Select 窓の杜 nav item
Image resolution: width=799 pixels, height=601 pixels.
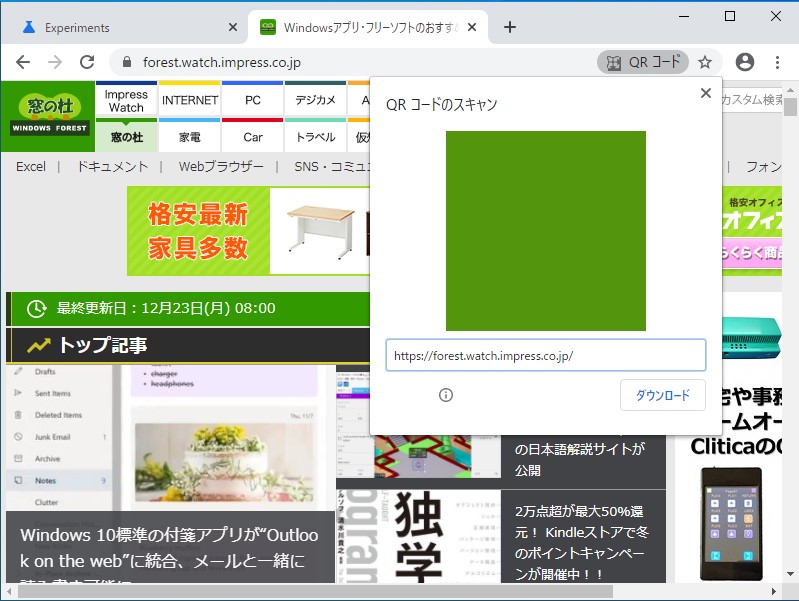point(126,136)
